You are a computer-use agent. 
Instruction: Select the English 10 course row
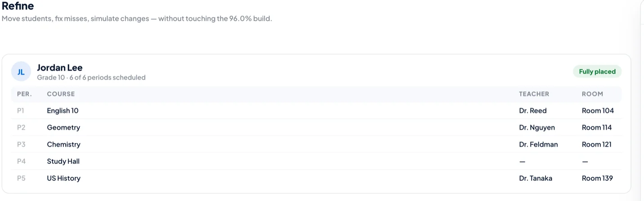click(316, 111)
